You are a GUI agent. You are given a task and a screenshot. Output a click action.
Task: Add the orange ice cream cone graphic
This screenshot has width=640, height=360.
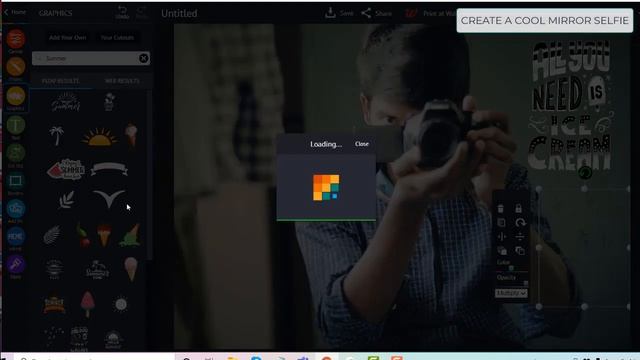tap(104, 236)
